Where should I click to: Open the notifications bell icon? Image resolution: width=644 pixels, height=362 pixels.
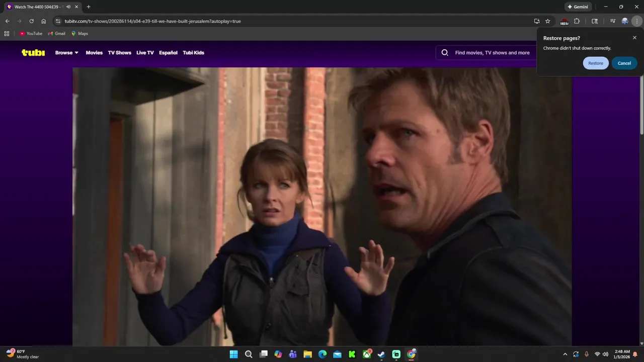635,354
